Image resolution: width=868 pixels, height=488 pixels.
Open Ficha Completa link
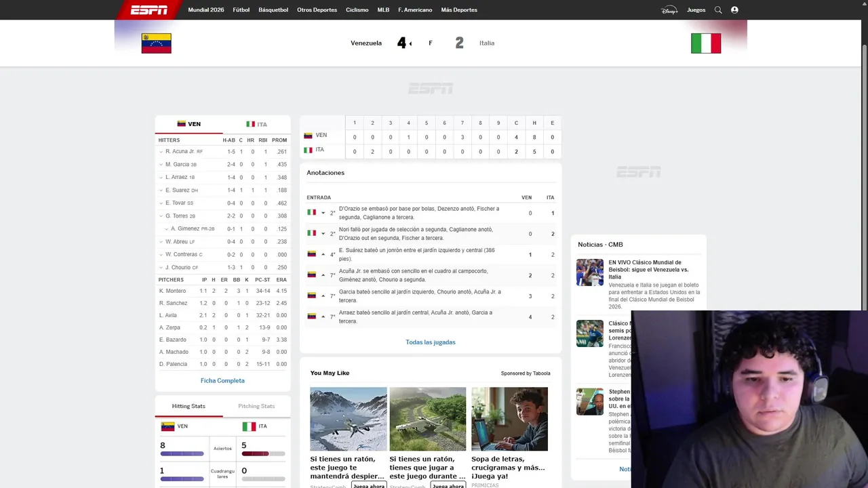222,381
